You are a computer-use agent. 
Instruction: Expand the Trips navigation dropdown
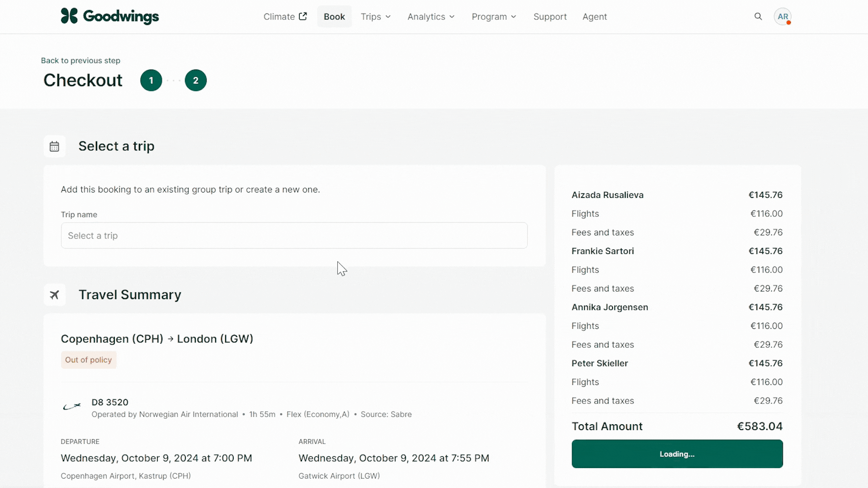(376, 16)
